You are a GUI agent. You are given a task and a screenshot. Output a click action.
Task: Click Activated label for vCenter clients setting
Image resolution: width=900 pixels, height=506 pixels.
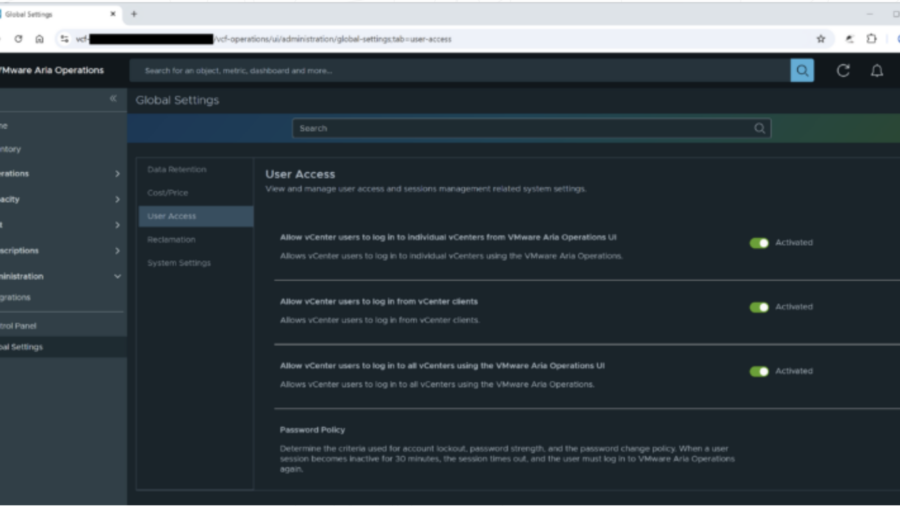point(794,307)
